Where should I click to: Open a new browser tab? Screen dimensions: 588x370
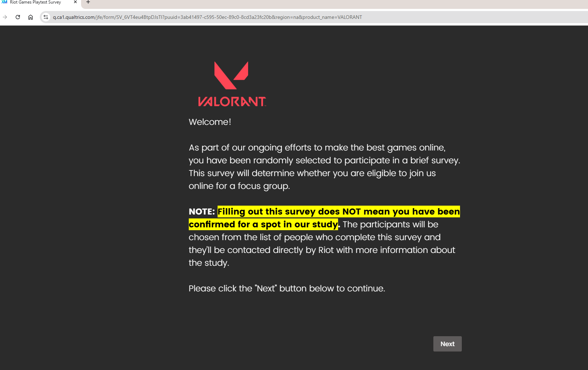click(88, 2)
